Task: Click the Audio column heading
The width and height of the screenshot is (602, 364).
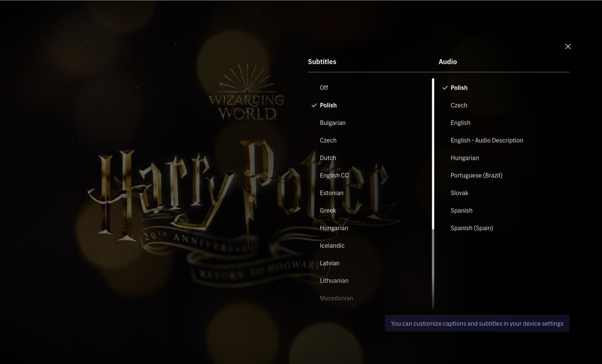Action: (x=448, y=62)
